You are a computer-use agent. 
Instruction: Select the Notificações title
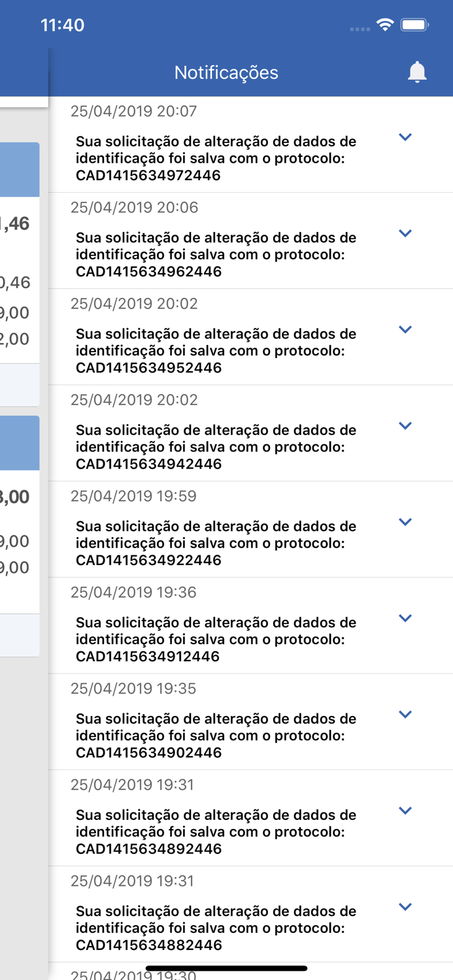(x=226, y=72)
